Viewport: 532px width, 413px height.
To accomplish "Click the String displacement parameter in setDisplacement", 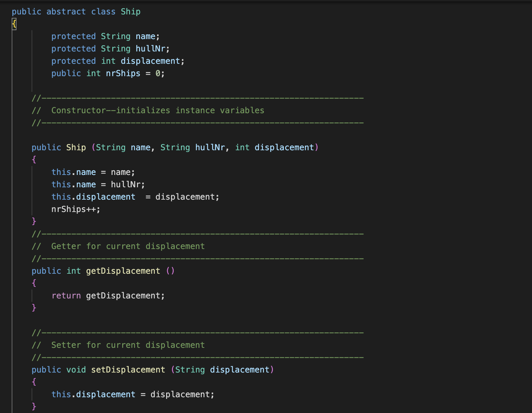I will (222, 369).
